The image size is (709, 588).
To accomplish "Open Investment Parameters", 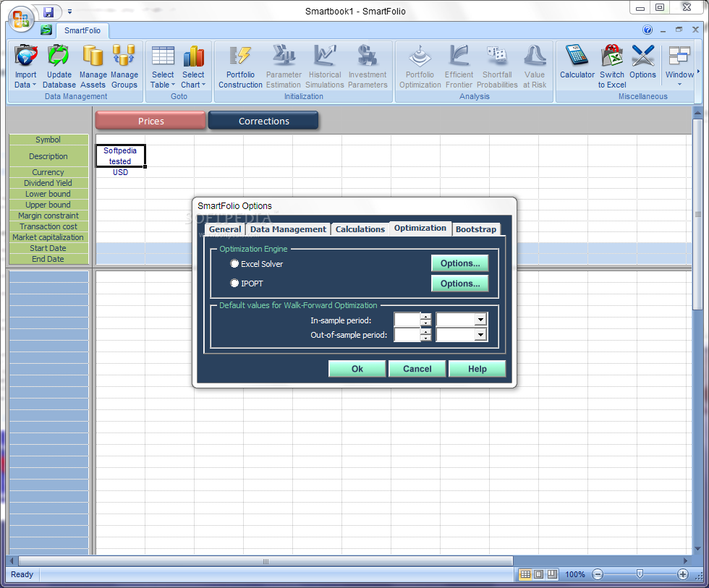I will click(368, 67).
